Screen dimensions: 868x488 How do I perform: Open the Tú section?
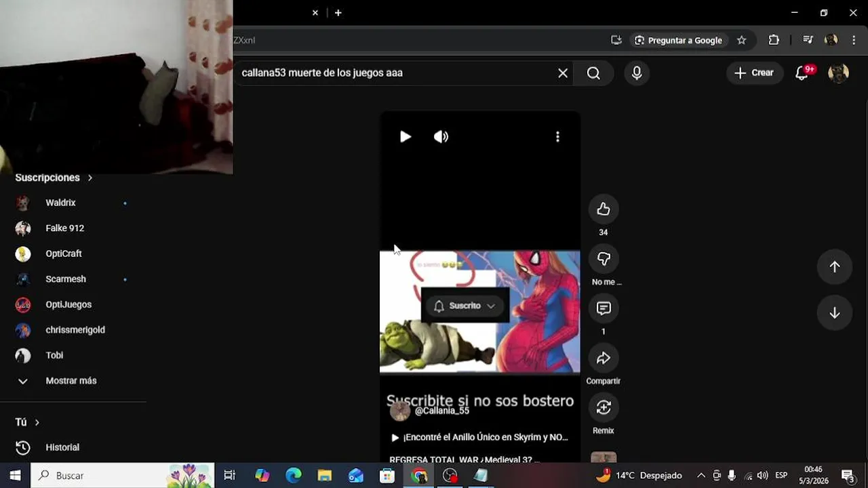click(x=28, y=422)
